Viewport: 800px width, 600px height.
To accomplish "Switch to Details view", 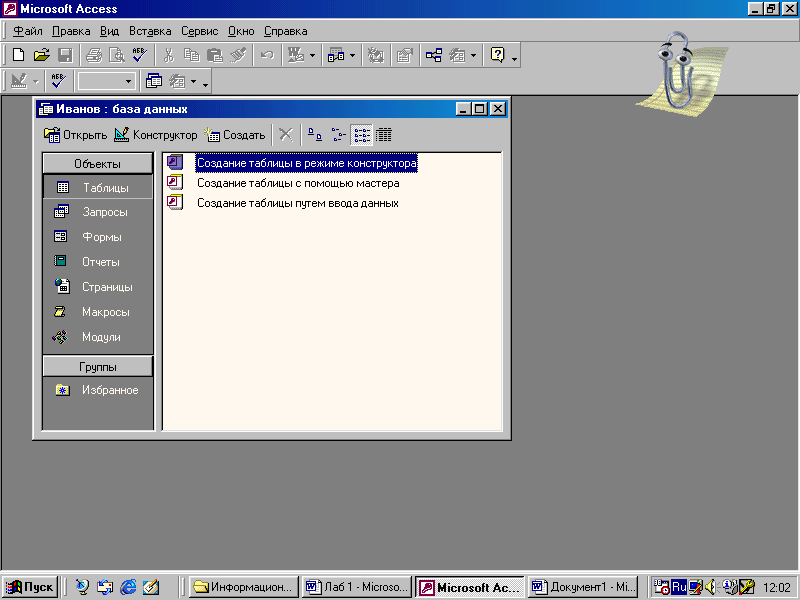I will point(384,135).
